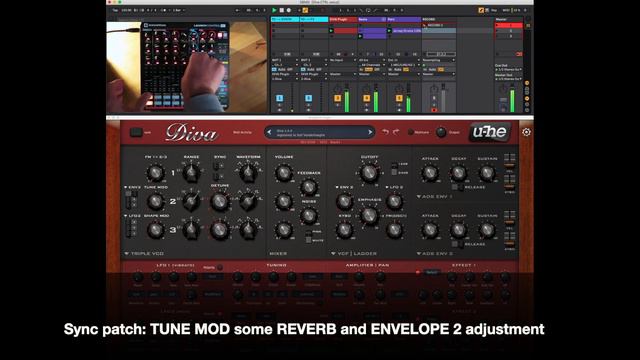
Task: Toggle Diva's Multicore button
Action: (x=411, y=132)
